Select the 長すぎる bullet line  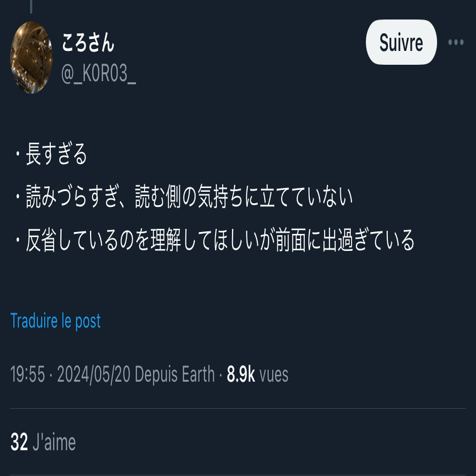[51, 153]
